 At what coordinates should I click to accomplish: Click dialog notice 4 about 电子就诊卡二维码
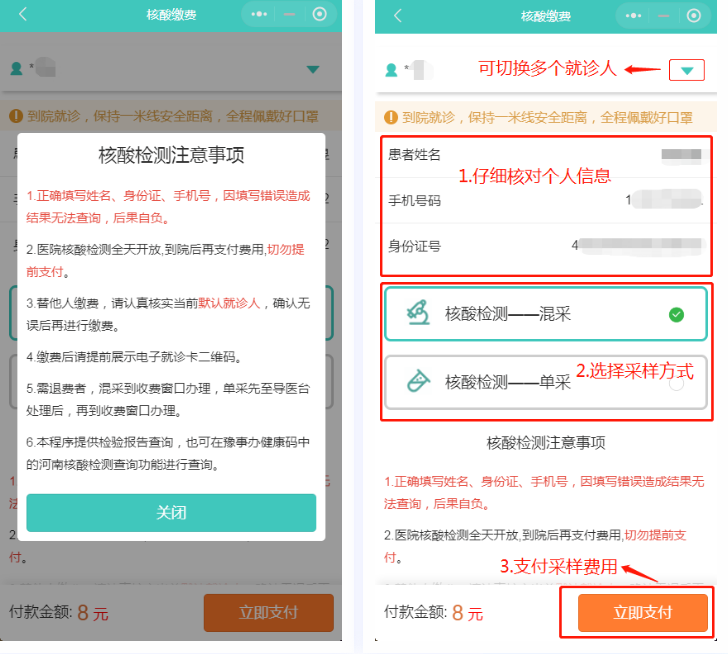point(134,357)
